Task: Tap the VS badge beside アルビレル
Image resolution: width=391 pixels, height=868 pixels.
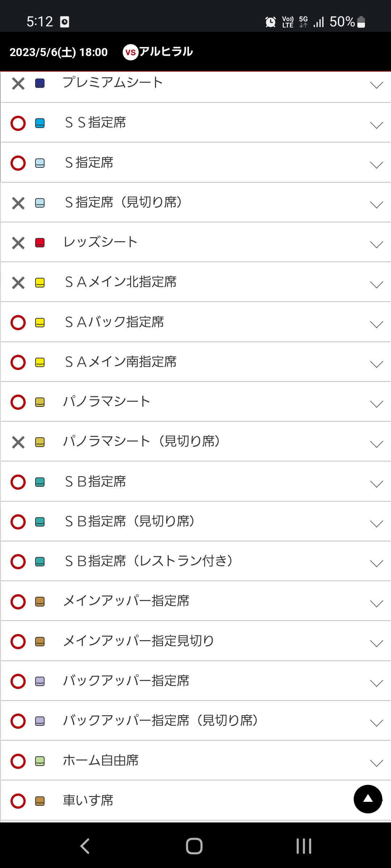Action: (130, 52)
